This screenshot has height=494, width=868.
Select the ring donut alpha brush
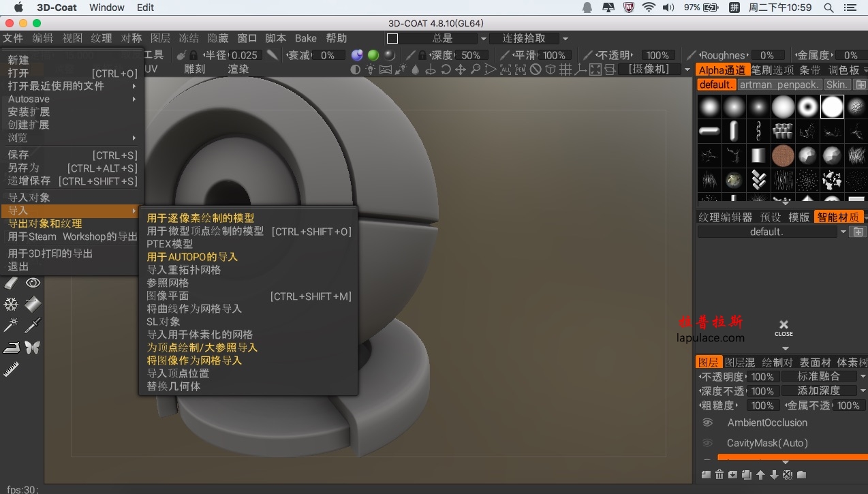coord(807,107)
